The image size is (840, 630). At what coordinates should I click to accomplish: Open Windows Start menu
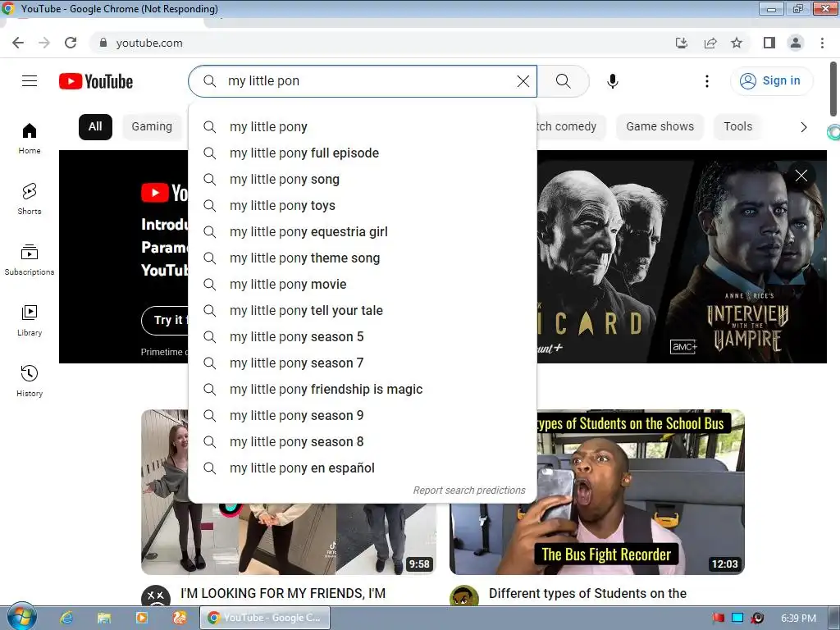[x=21, y=618]
